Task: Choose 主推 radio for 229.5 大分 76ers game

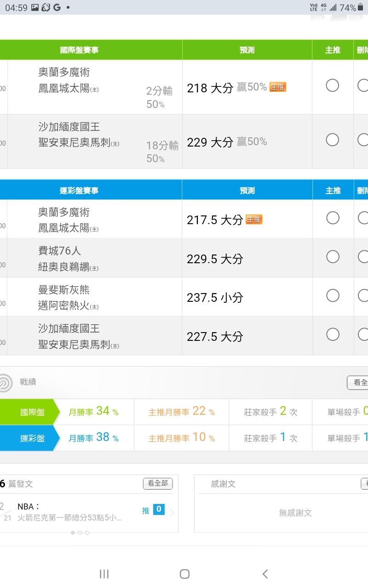Action: (333, 257)
